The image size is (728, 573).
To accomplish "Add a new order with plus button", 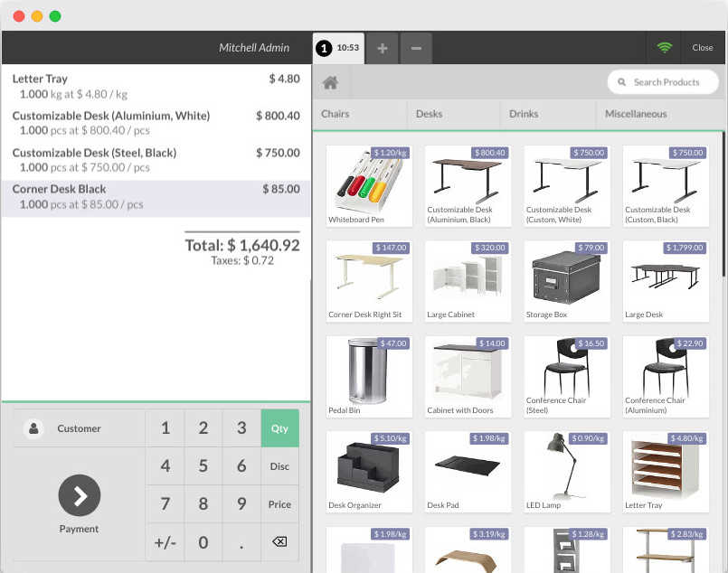I will pos(383,48).
